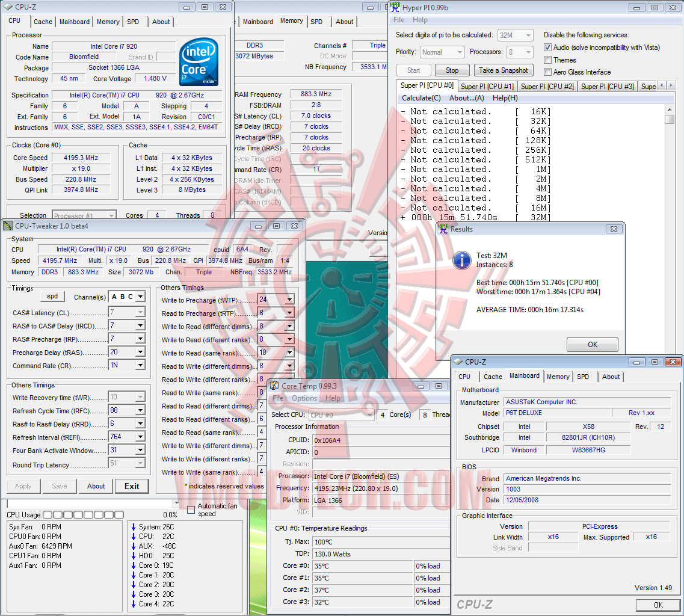The image size is (684, 616).
Task: Click Take a Snapshot button
Action: coord(504,70)
